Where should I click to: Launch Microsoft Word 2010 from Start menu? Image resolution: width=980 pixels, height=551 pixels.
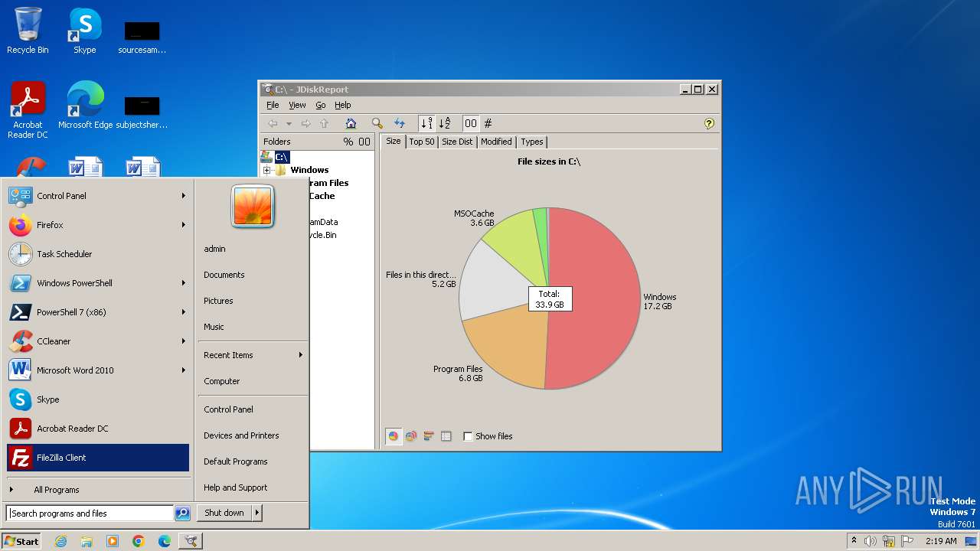[x=97, y=370]
